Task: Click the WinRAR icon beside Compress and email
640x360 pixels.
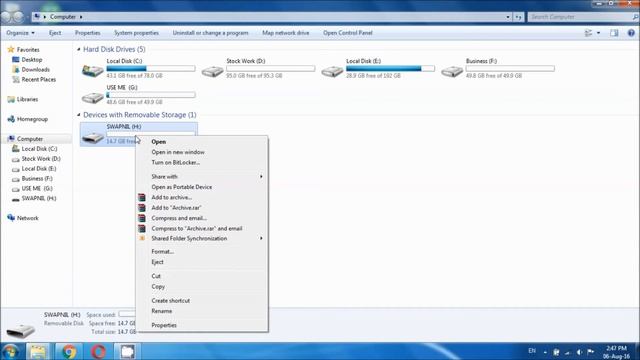Action: tap(142, 218)
